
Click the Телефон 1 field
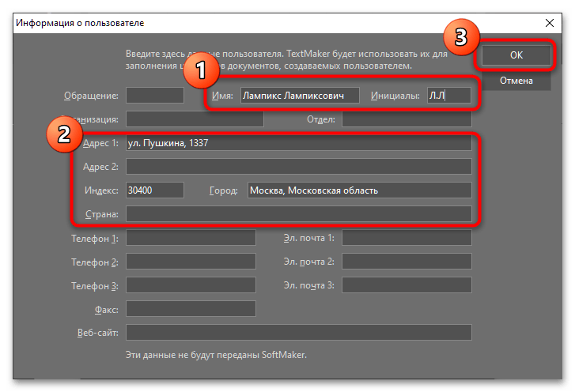pos(191,238)
